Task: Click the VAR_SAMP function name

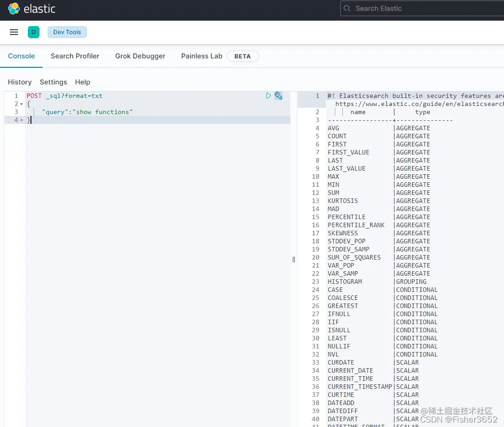Action: (342, 273)
